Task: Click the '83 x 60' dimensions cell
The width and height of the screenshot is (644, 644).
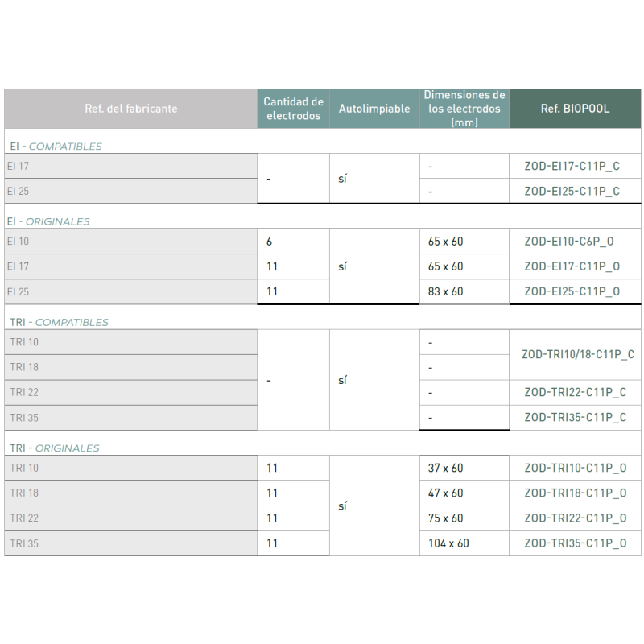Action: (x=445, y=291)
